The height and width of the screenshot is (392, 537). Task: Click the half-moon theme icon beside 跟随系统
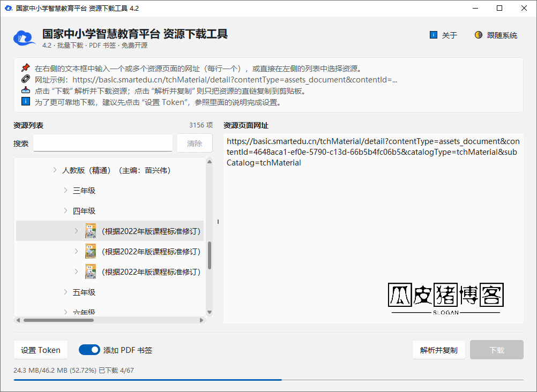coord(479,35)
